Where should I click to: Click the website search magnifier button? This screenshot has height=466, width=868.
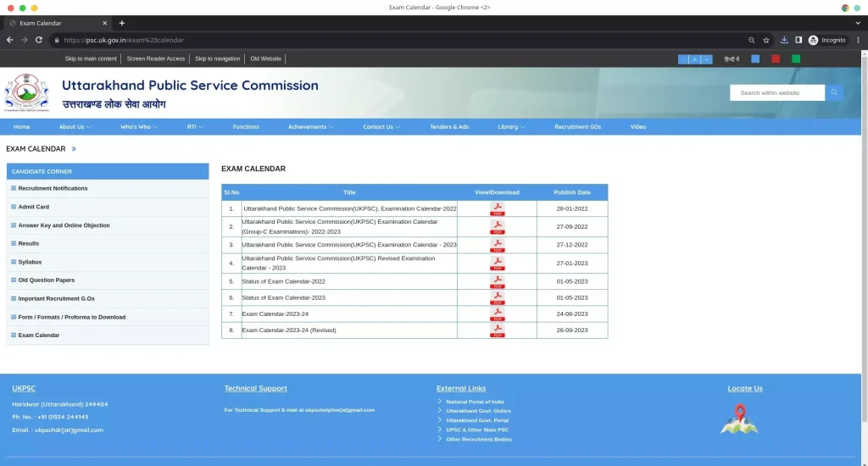[834, 92]
